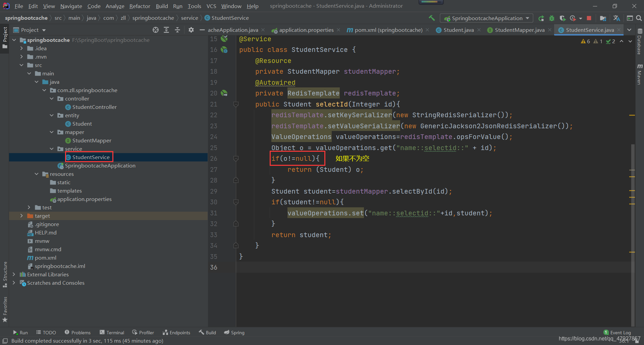Toggle Project tool window vertical tab
This screenshot has width=644, height=345.
click(5, 38)
